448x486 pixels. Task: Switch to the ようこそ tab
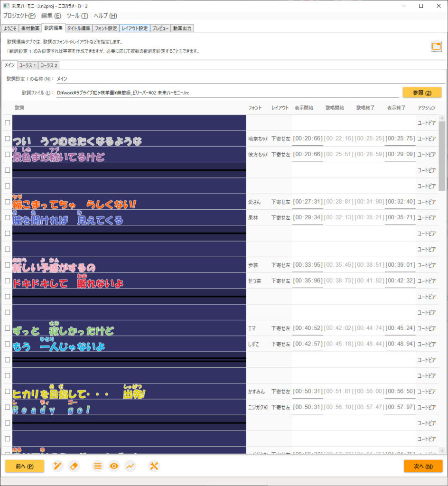[x=10, y=28]
